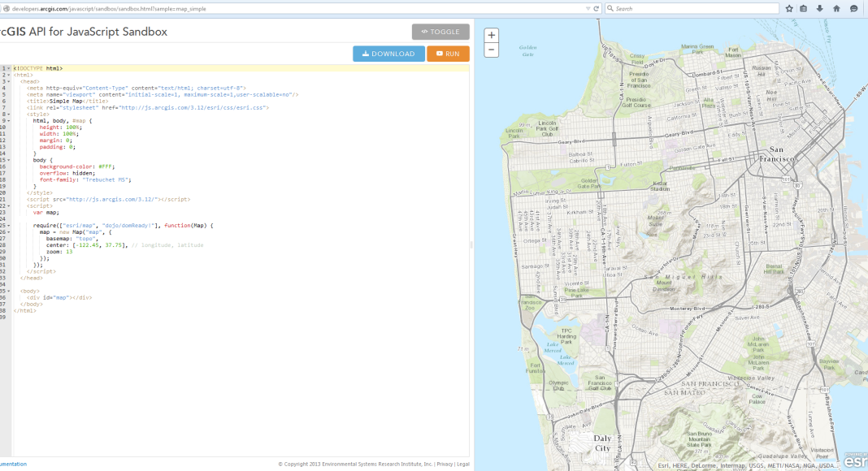Click the Esri logo on the map
Image resolution: width=868 pixels, height=471 pixels.
coord(856,460)
